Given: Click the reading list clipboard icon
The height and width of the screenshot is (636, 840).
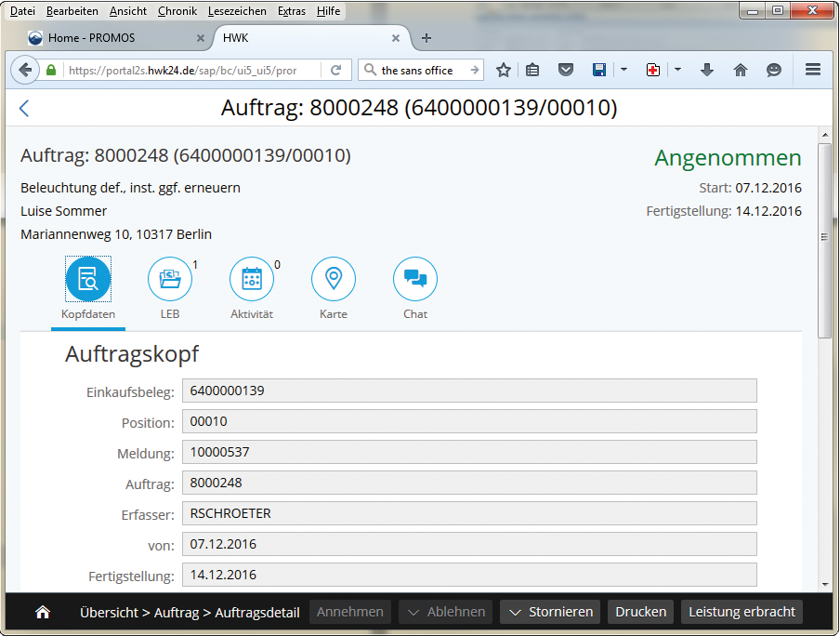Looking at the screenshot, I should click(x=532, y=69).
